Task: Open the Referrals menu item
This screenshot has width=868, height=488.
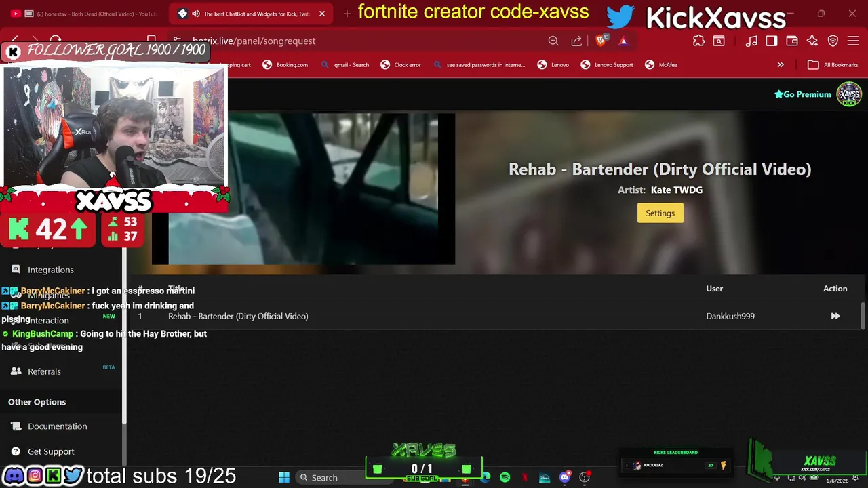Action: pyautogui.click(x=44, y=371)
